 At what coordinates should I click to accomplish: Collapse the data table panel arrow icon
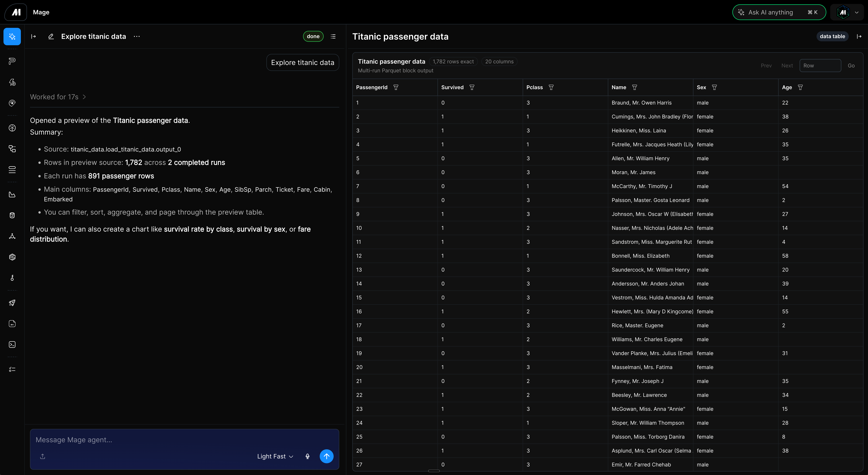tap(859, 36)
